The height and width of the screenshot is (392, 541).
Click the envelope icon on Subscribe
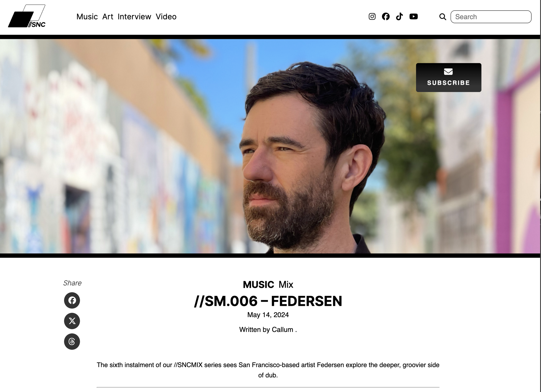448,72
